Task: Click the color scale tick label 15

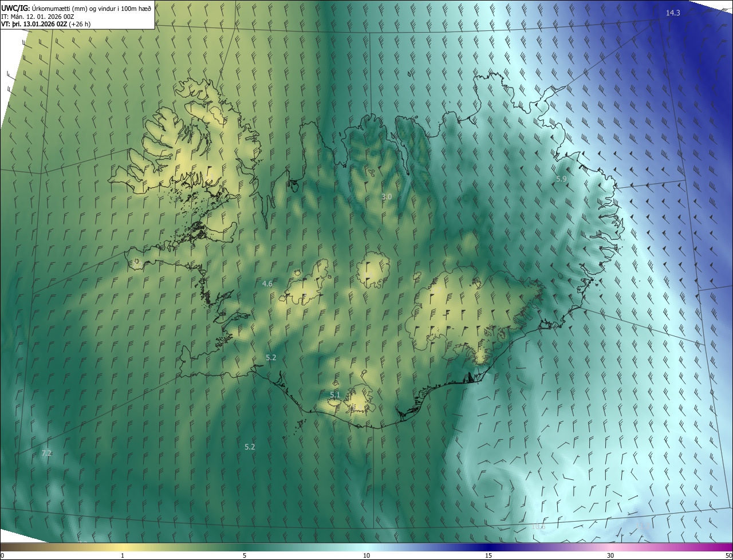Action: pyautogui.click(x=488, y=555)
